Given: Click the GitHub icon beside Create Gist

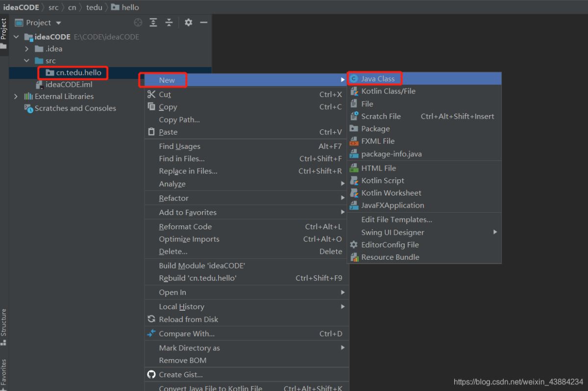Looking at the screenshot, I should 151,374.
